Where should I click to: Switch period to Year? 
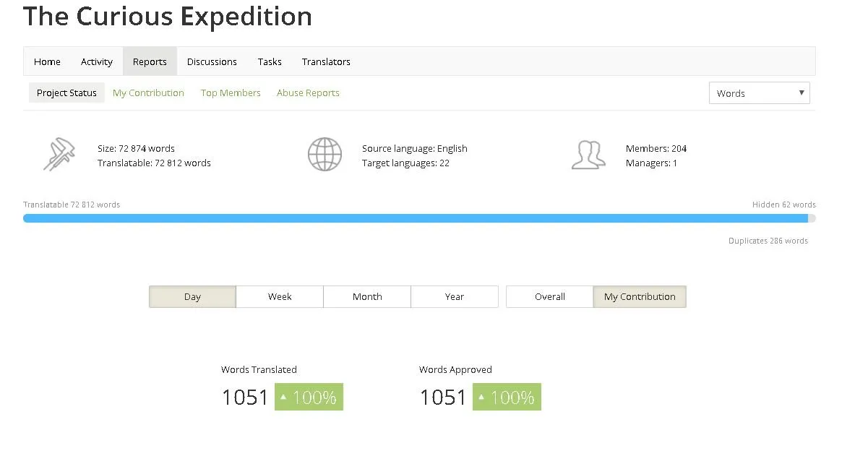click(x=455, y=296)
